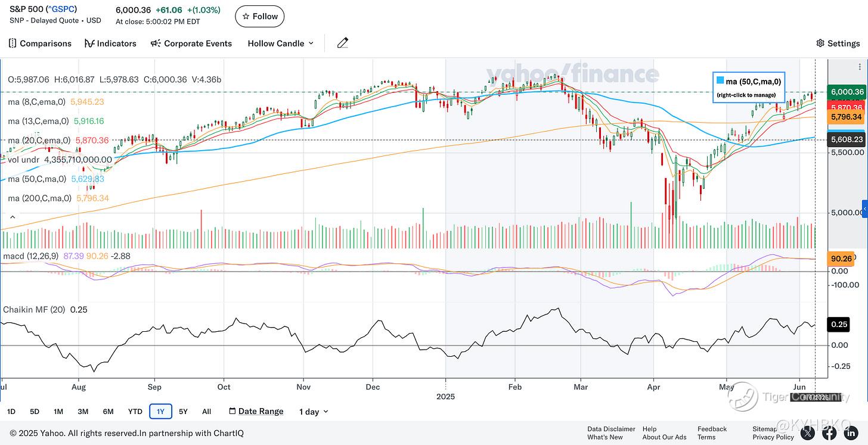Select the ma (200,C,ma,0) legend entry

tap(39, 198)
